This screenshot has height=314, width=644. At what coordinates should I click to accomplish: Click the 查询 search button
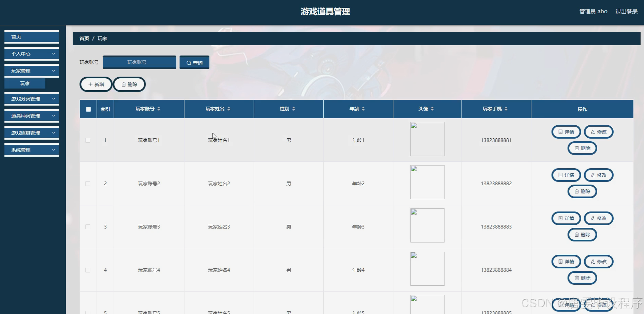194,63
